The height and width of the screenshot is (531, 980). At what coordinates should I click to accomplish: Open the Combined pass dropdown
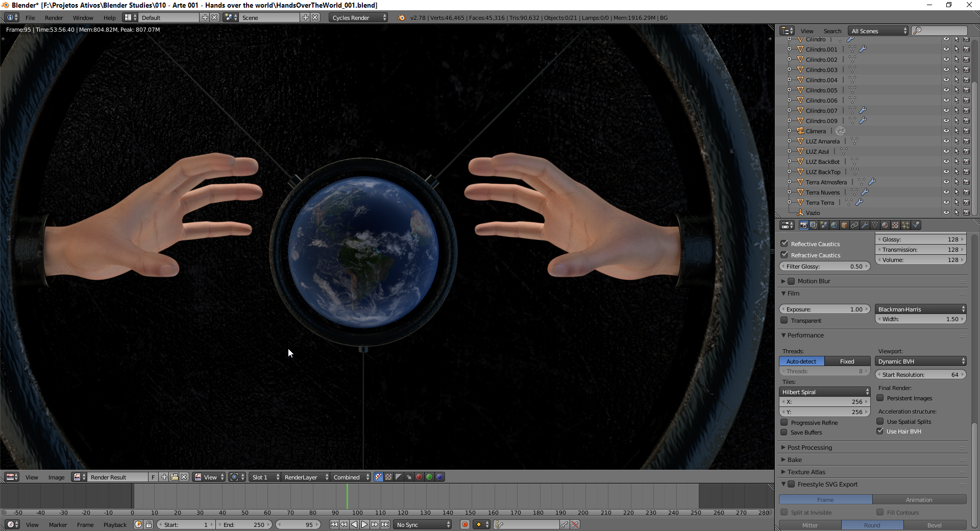pyautogui.click(x=350, y=477)
